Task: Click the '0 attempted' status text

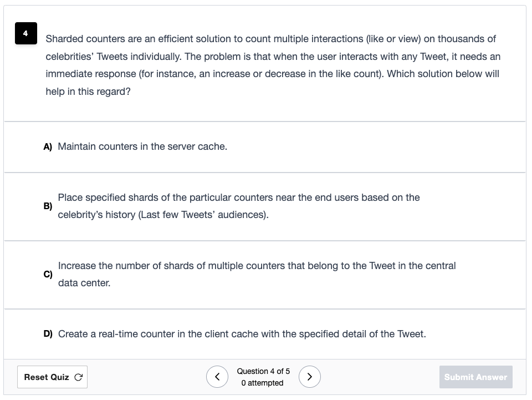Action: [x=262, y=383]
